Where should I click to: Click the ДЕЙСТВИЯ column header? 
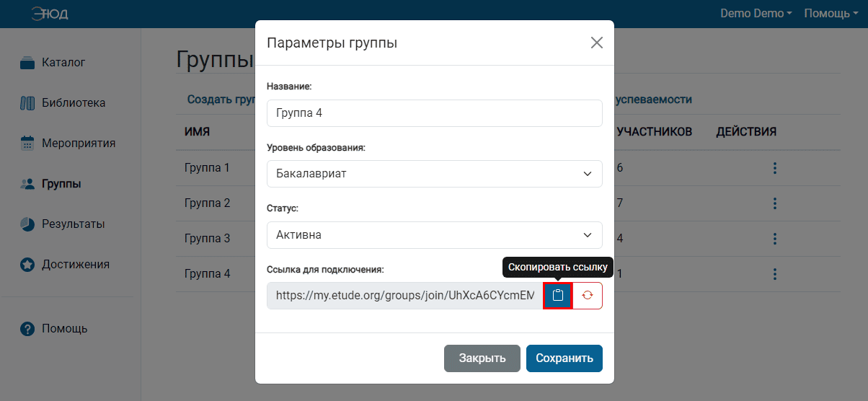pyautogui.click(x=746, y=132)
